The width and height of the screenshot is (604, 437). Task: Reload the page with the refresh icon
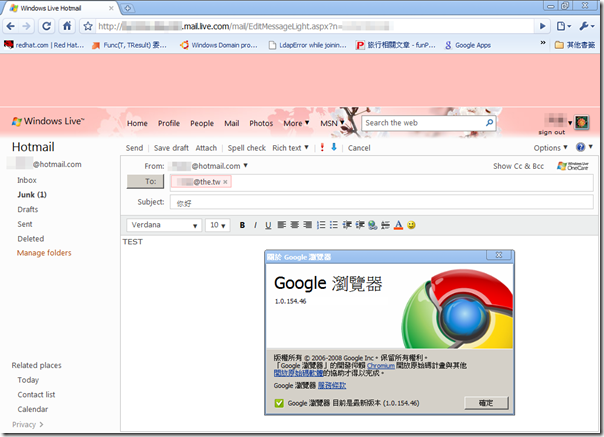pyautogui.click(x=46, y=26)
